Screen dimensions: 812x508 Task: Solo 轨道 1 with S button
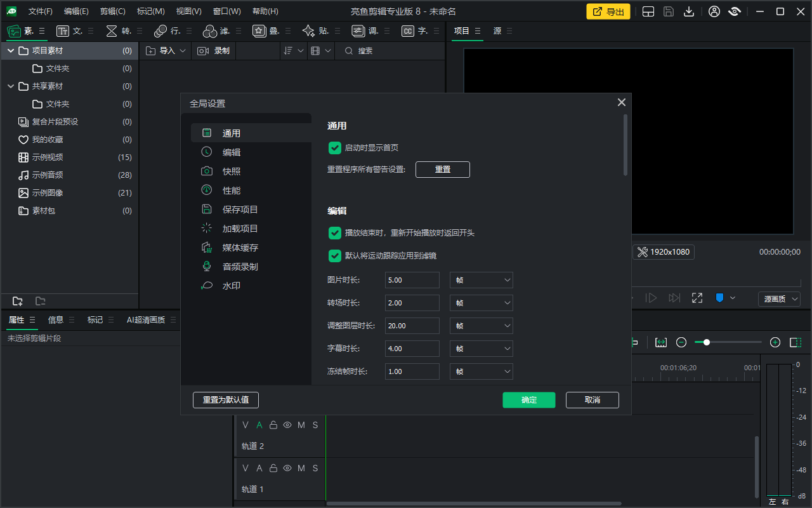click(x=315, y=468)
